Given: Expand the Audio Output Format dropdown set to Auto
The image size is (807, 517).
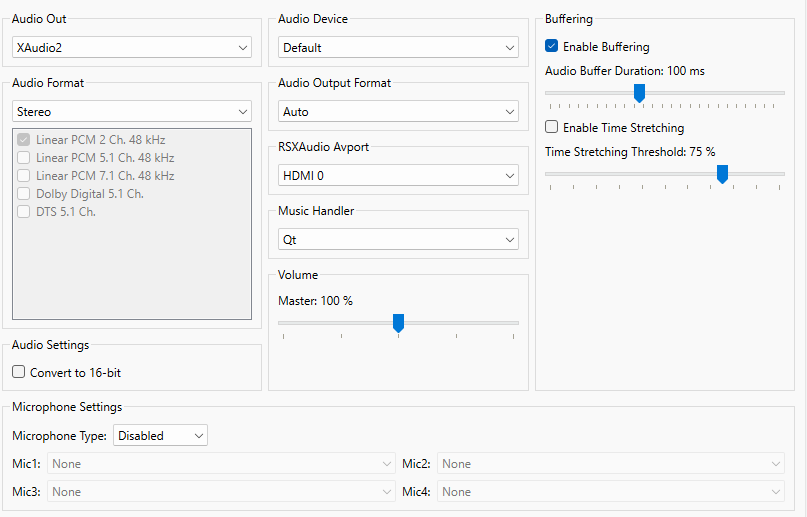Looking at the screenshot, I should point(398,111).
